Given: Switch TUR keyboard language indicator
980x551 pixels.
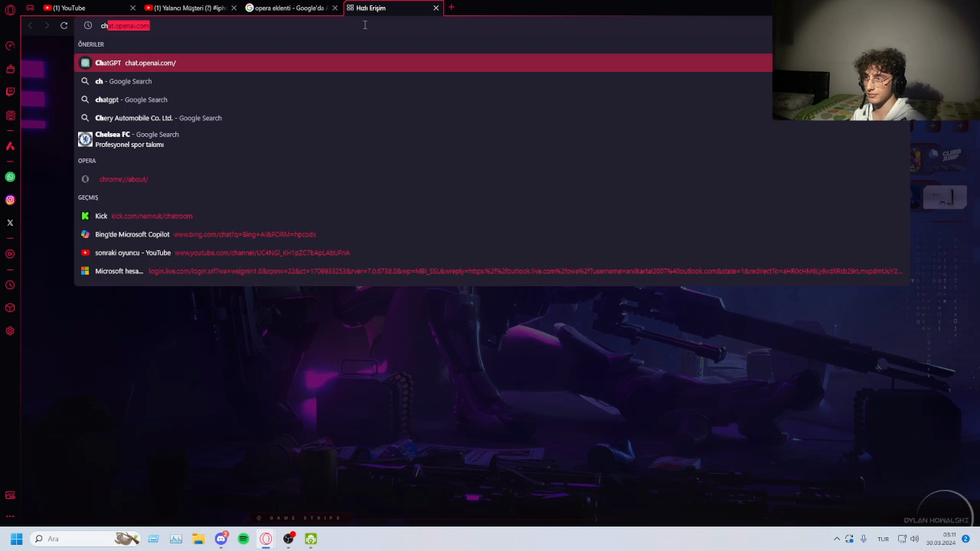Looking at the screenshot, I should (883, 539).
